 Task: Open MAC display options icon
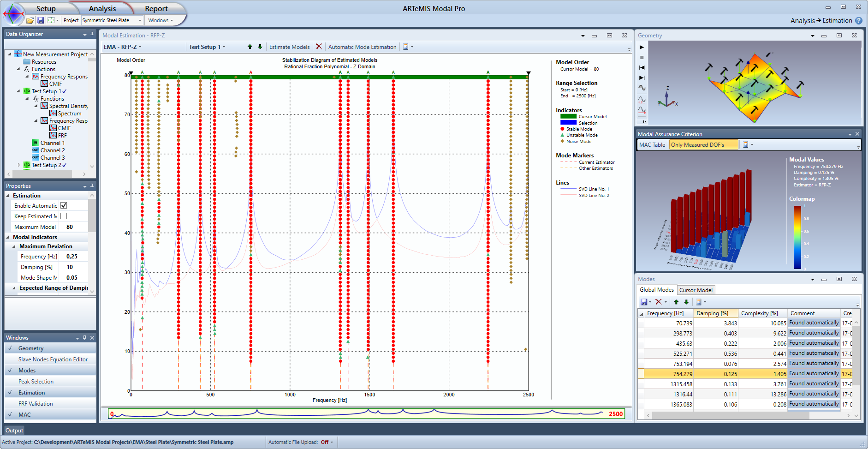click(x=745, y=144)
